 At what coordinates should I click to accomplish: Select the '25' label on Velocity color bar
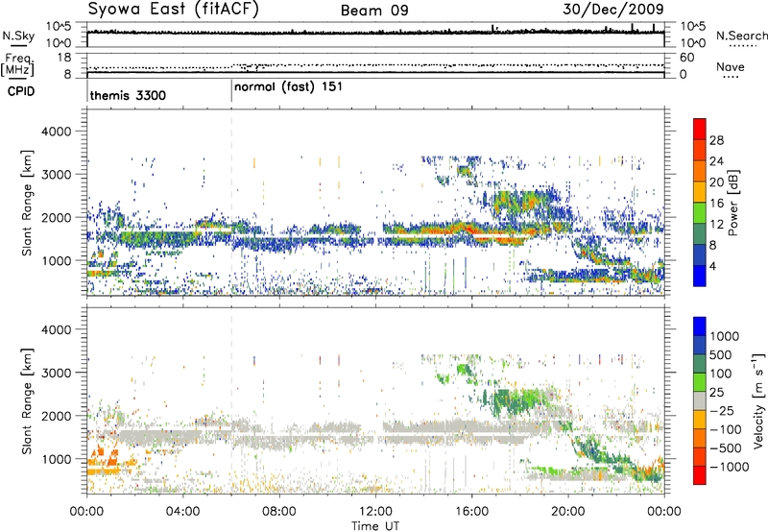coord(716,392)
